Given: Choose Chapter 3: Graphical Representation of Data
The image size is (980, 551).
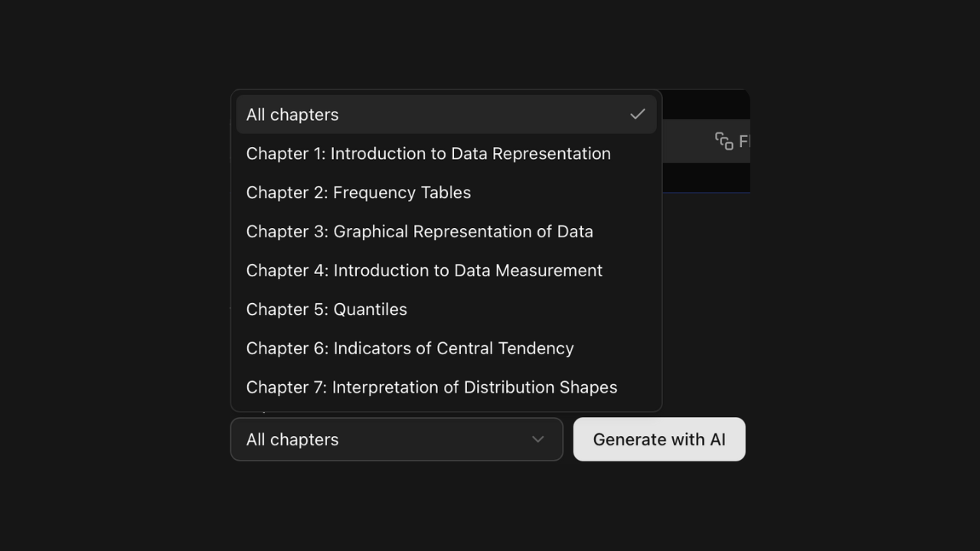Looking at the screenshot, I should pyautogui.click(x=420, y=231).
